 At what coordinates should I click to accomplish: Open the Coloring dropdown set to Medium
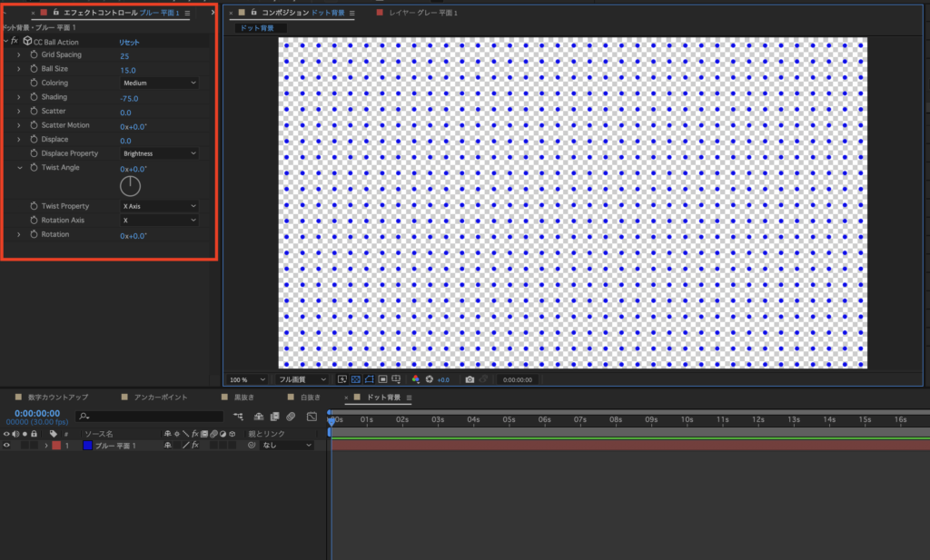point(159,83)
